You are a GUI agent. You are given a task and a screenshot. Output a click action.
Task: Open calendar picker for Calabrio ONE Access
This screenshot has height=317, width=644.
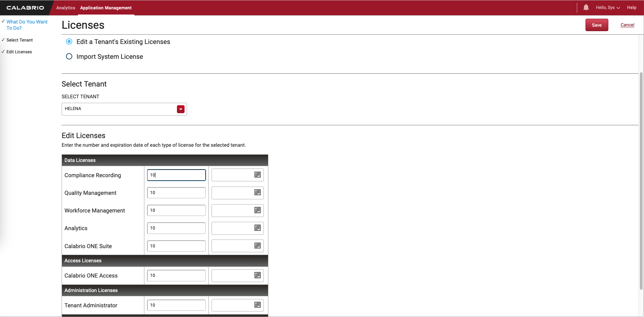(x=257, y=275)
